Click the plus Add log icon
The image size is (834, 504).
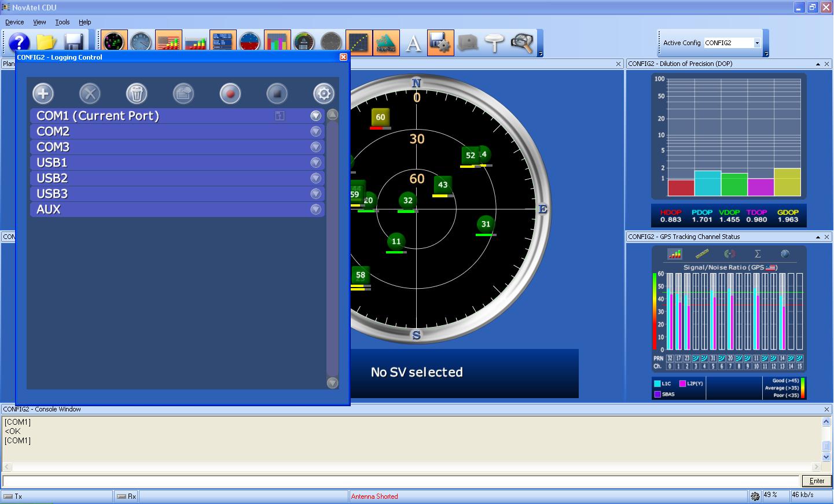coord(43,93)
